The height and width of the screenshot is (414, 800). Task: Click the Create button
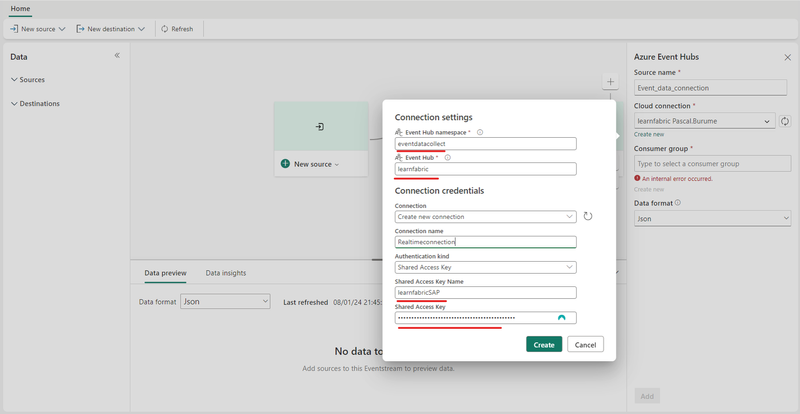pyautogui.click(x=544, y=344)
